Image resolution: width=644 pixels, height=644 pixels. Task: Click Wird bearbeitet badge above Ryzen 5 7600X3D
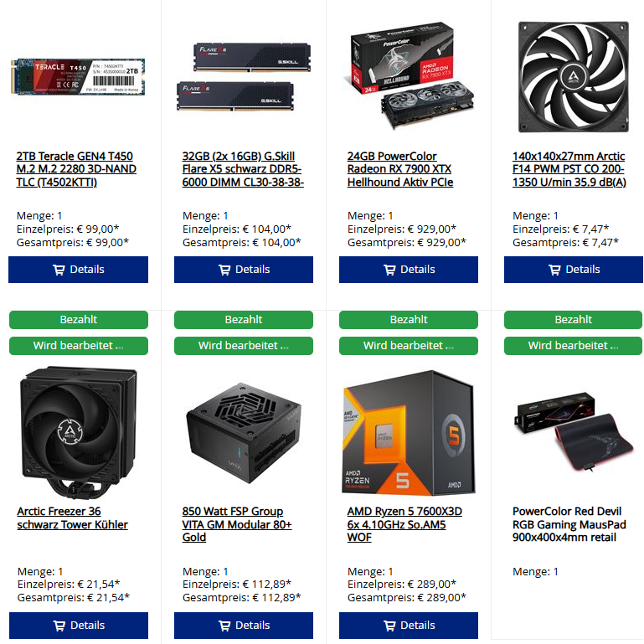[409, 346]
